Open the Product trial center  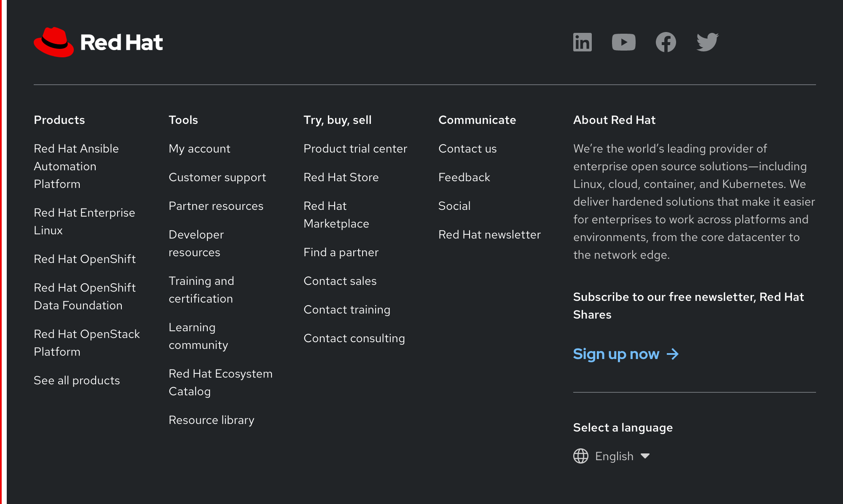coord(355,148)
